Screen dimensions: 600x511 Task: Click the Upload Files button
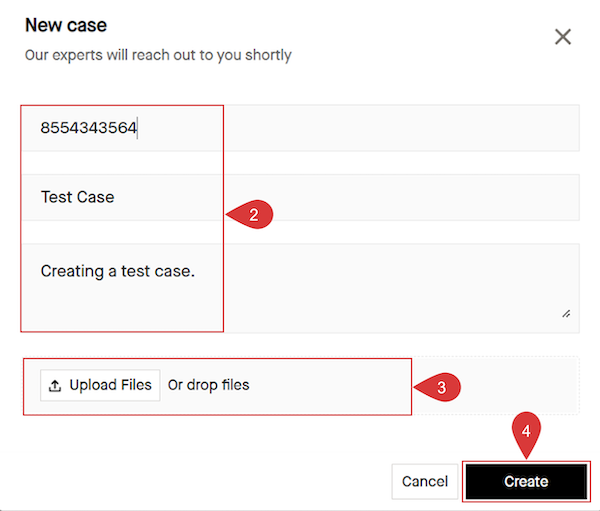pos(100,385)
